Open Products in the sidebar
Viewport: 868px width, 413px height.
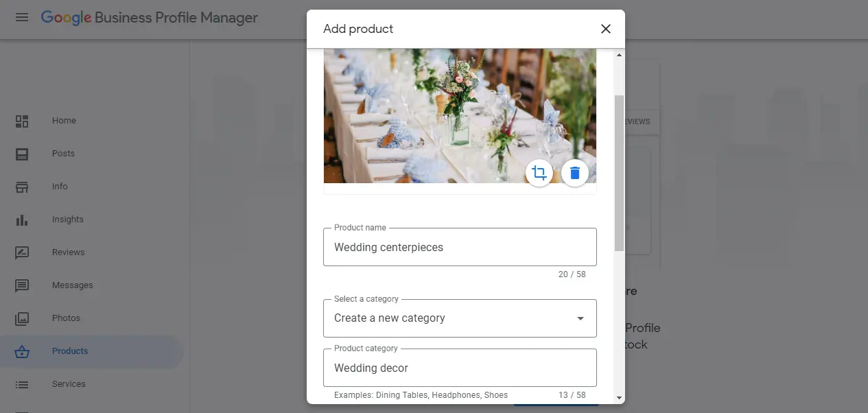70,351
